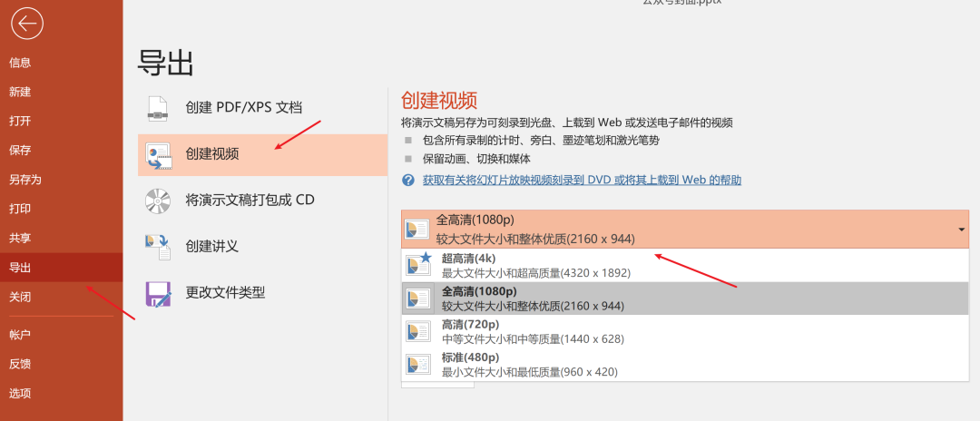Screen dimensions: 980x421
Task: Select 保存 in the sidebar
Action: [62, 151]
